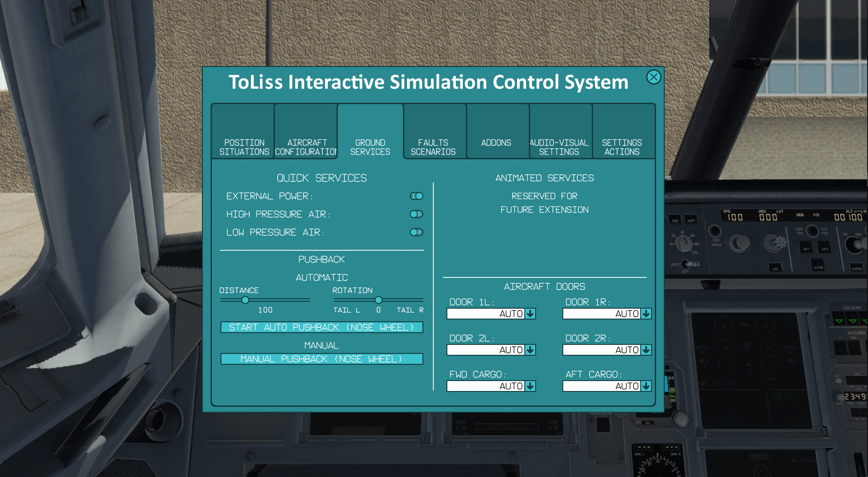Enable Low Pressure Air supply
Viewport: 868px width, 477px height.
[x=416, y=232]
